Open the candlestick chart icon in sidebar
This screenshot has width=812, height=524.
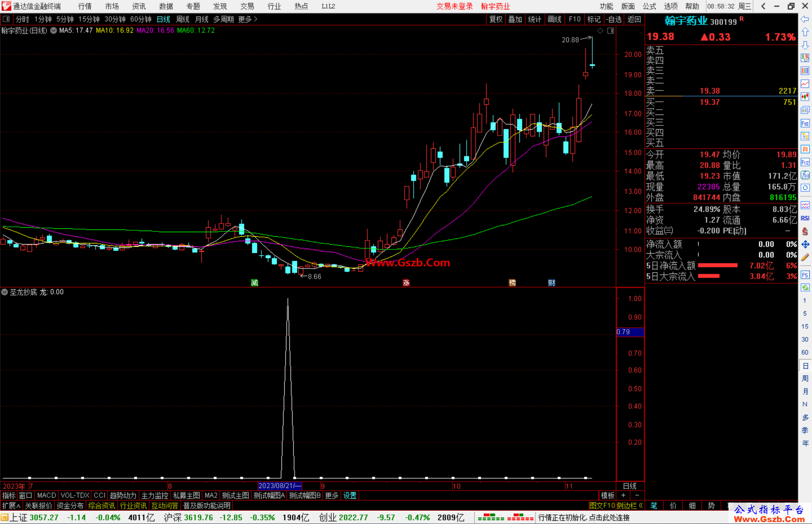point(805,97)
